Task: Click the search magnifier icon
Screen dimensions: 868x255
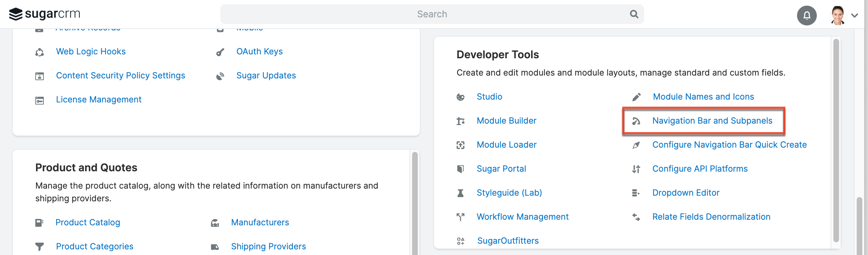Action: tap(634, 14)
